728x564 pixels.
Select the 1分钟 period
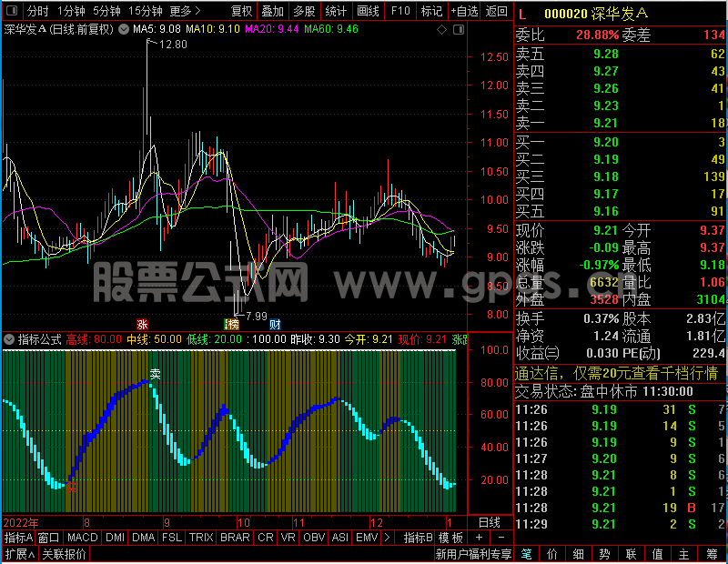[72, 11]
